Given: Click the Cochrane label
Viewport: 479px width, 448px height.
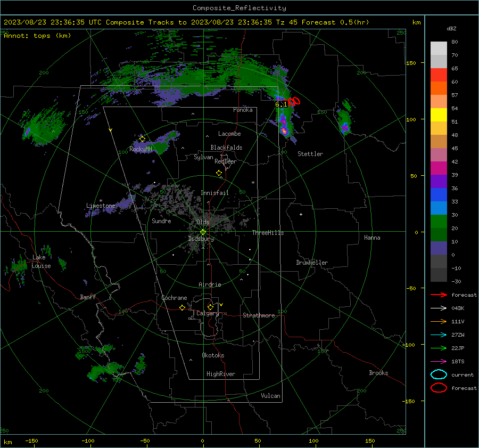Looking at the screenshot, I should (174, 298).
